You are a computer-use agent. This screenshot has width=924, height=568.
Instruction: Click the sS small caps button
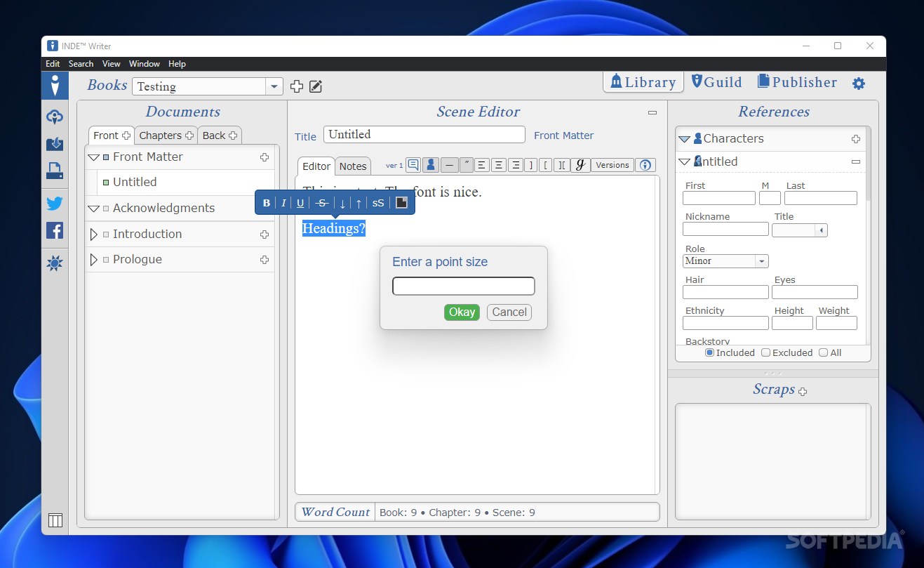point(378,203)
